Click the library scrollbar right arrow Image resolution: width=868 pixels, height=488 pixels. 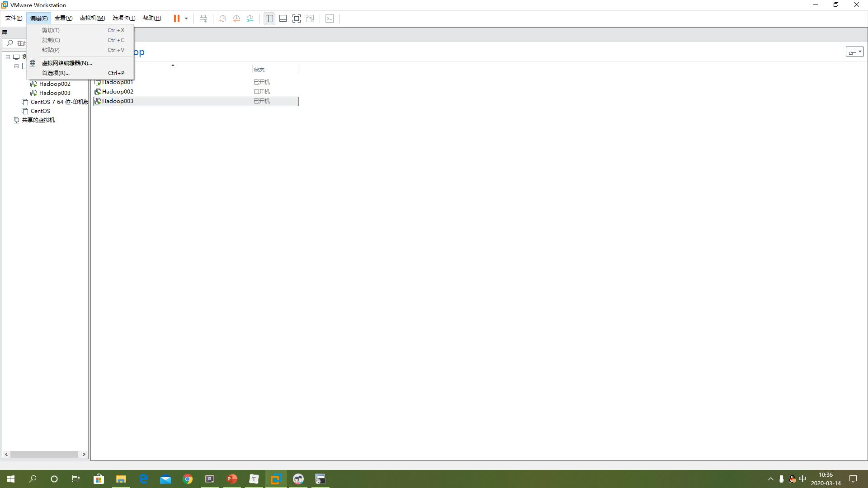tap(84, 454)
